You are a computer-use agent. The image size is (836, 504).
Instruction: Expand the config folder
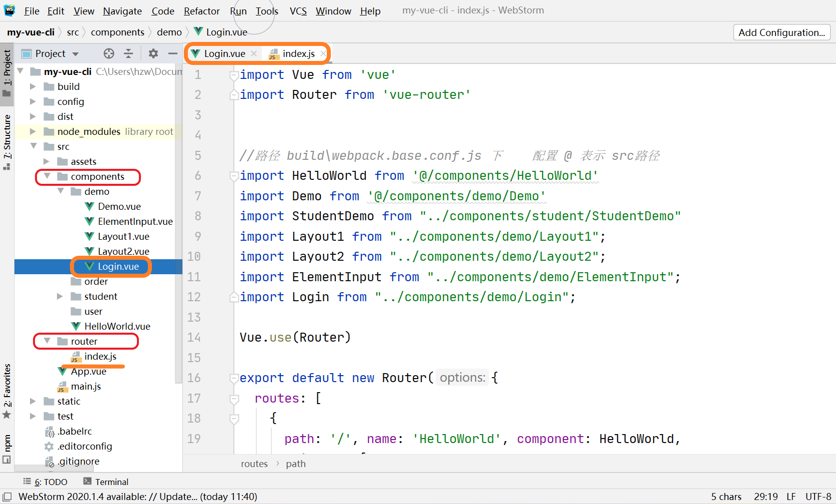[x=33, y=101]
